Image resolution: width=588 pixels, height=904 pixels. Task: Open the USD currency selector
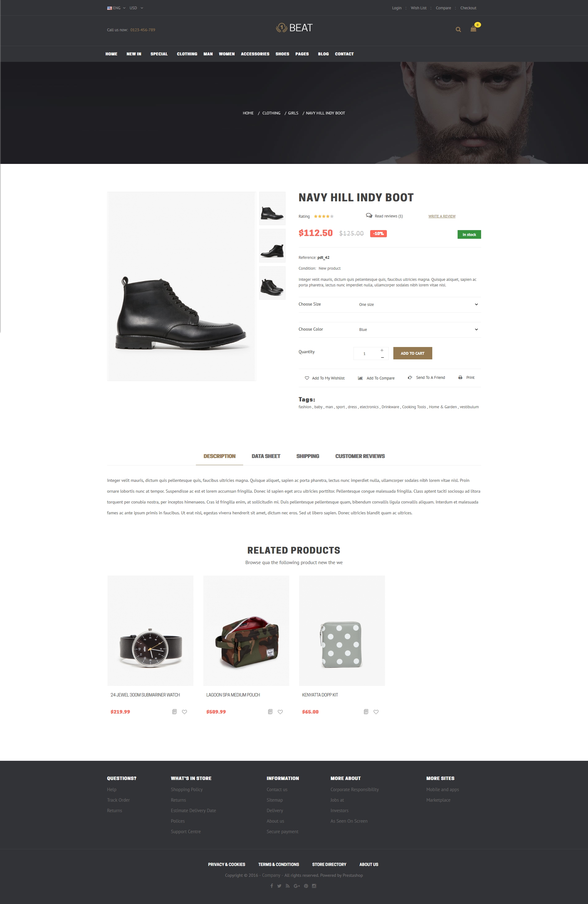pyautogui.click(x=136, y=8)
